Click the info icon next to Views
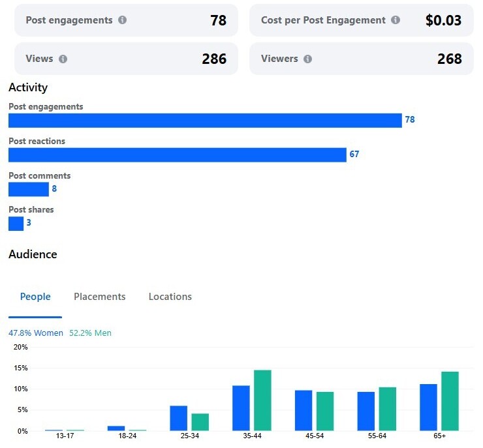This screenshot has height=448, width=483. (63, 59)
